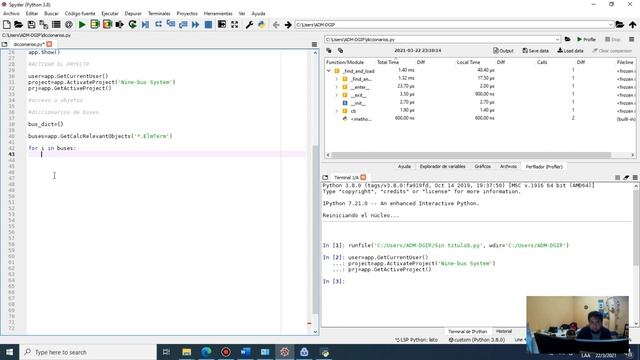Maximize the current pane icon
This screenshot has height=360, width=640.
pos(222,25)
